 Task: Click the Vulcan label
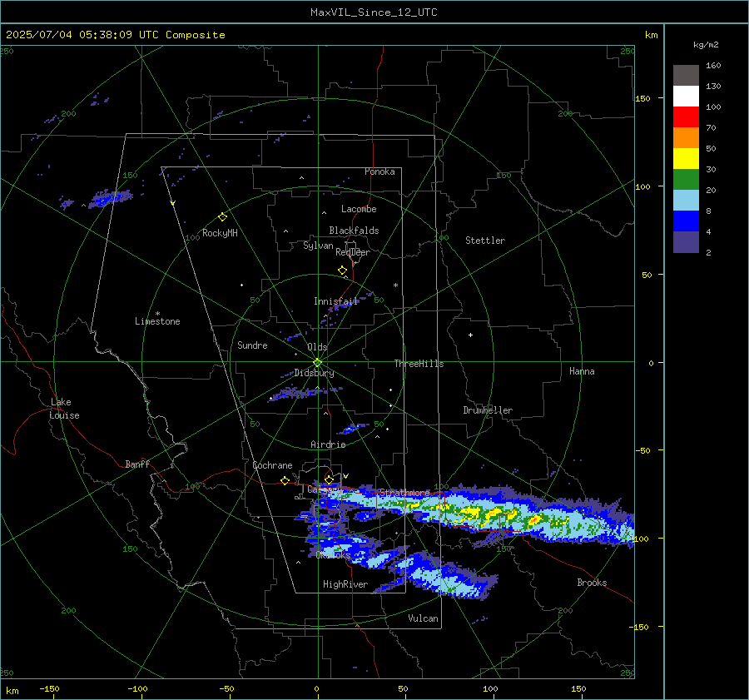pyautogui.click(x=424, y=618)
